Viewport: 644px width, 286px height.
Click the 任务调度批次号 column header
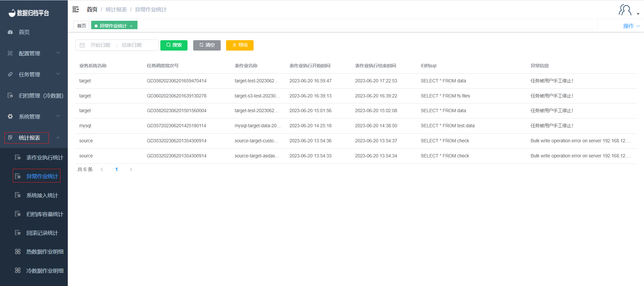pyautogui.click(x=163, y=66)
